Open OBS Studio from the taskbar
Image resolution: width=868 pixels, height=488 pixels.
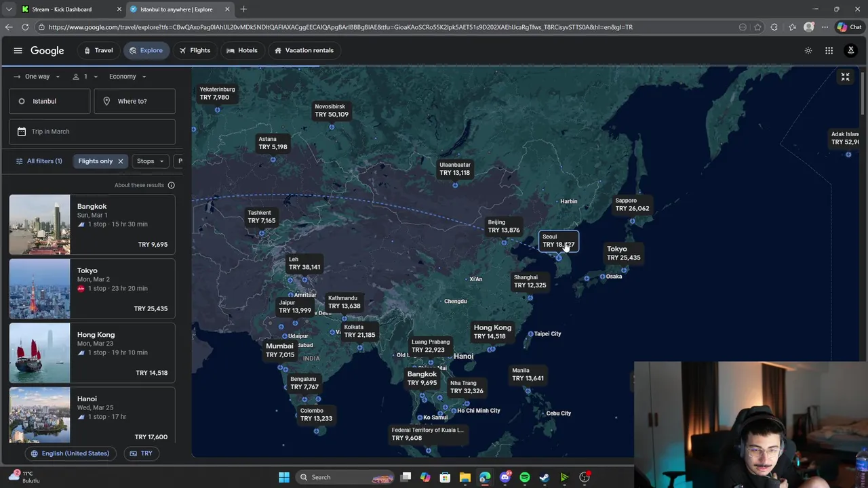tap(584, 477)
